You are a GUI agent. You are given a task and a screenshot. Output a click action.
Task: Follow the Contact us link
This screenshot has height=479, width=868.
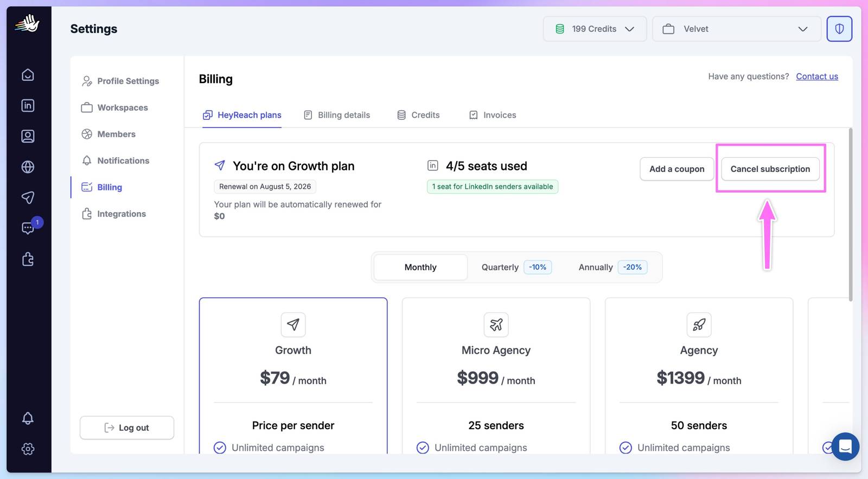tap(817, 76)
